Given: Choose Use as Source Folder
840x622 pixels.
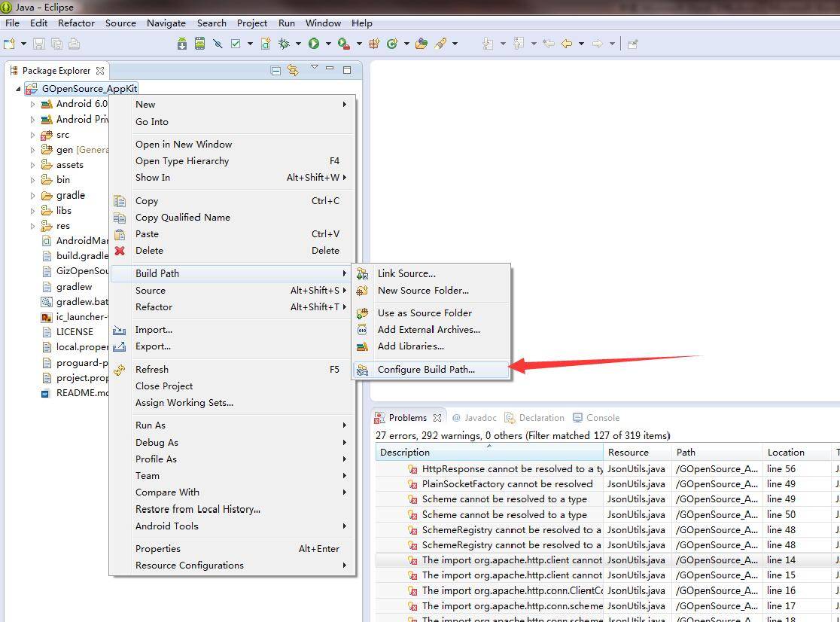Looking at the screenshot, I should coord(431,313).
